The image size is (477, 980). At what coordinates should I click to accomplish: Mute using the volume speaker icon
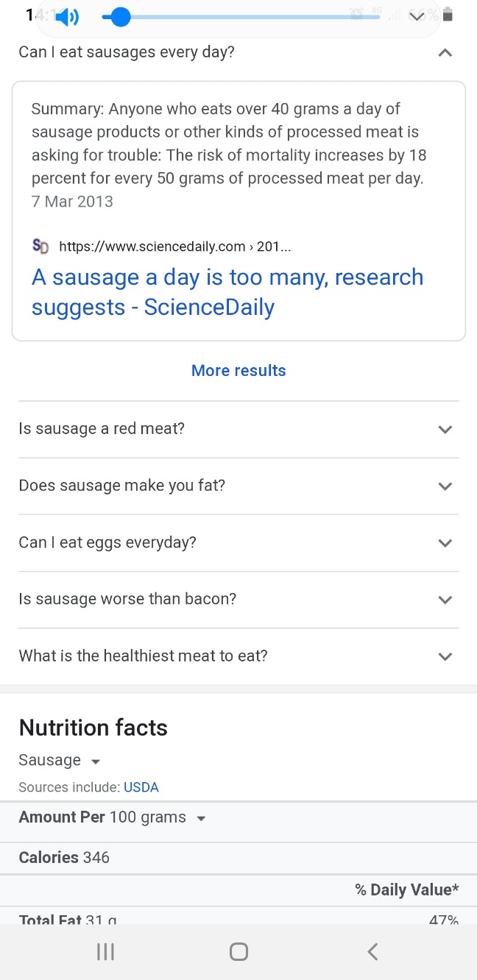(x=68, y=16)
